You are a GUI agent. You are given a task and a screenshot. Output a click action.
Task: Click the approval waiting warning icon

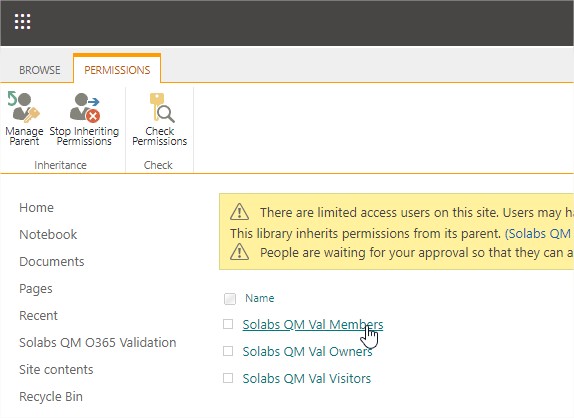[x=239, y=252]
